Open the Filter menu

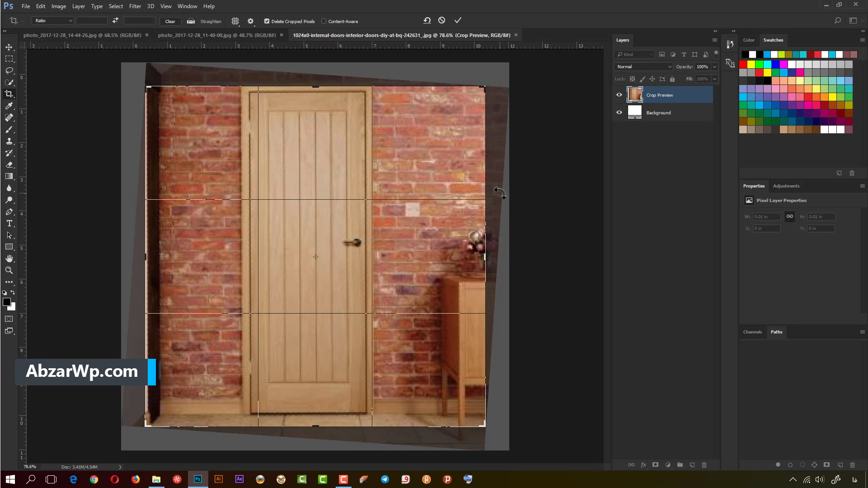pyautogui.click(x=135, y=6)
